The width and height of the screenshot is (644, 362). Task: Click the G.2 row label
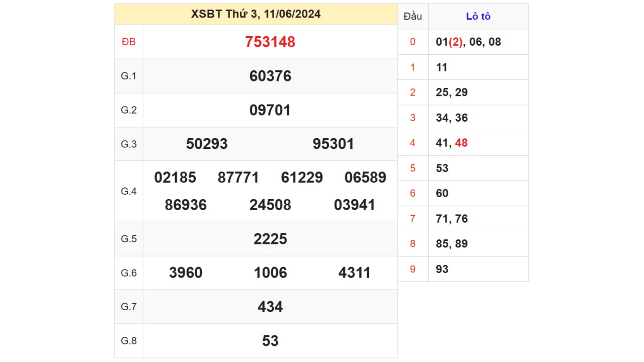129,110
